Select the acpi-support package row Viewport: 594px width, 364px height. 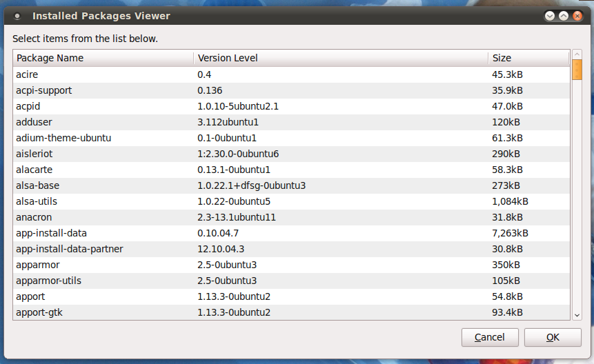tap(292, 90)
